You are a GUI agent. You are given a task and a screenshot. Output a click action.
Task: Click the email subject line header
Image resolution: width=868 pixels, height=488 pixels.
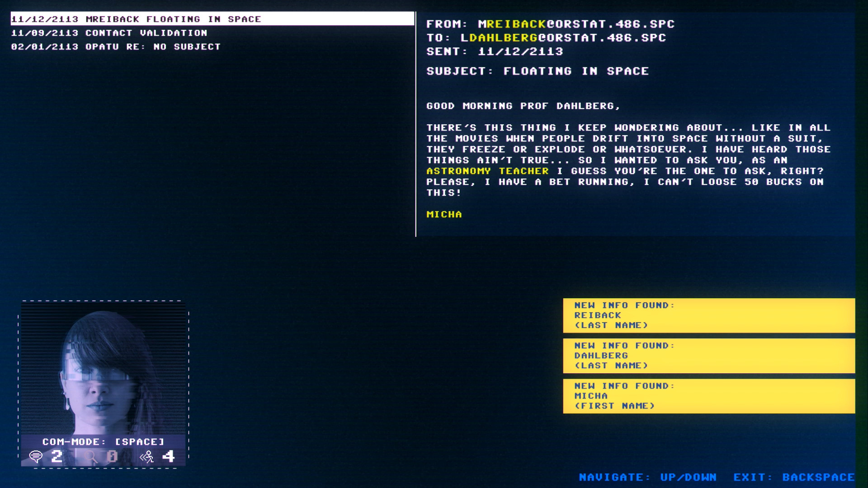pyautogui.click(x=537, y=71)
